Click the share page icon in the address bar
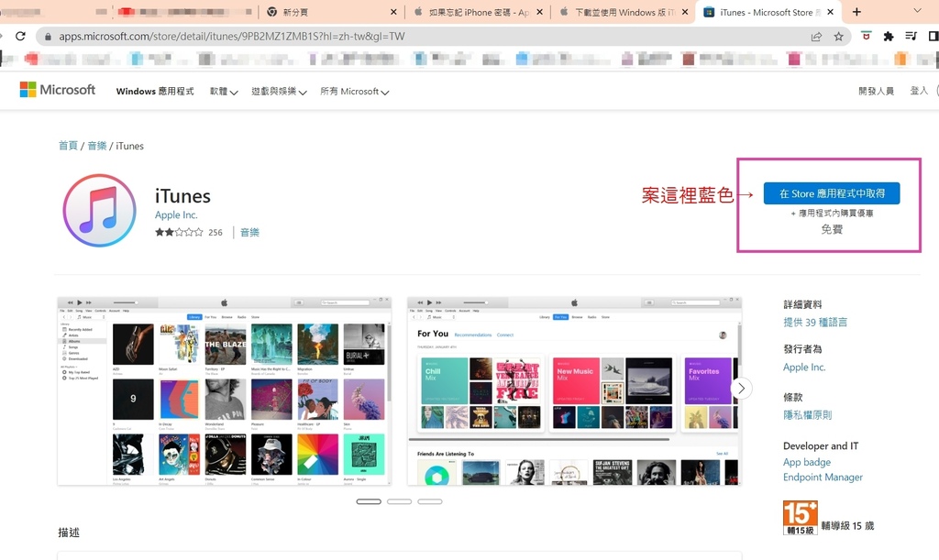This screenshot has width=939, height=560. pos(816,37)
